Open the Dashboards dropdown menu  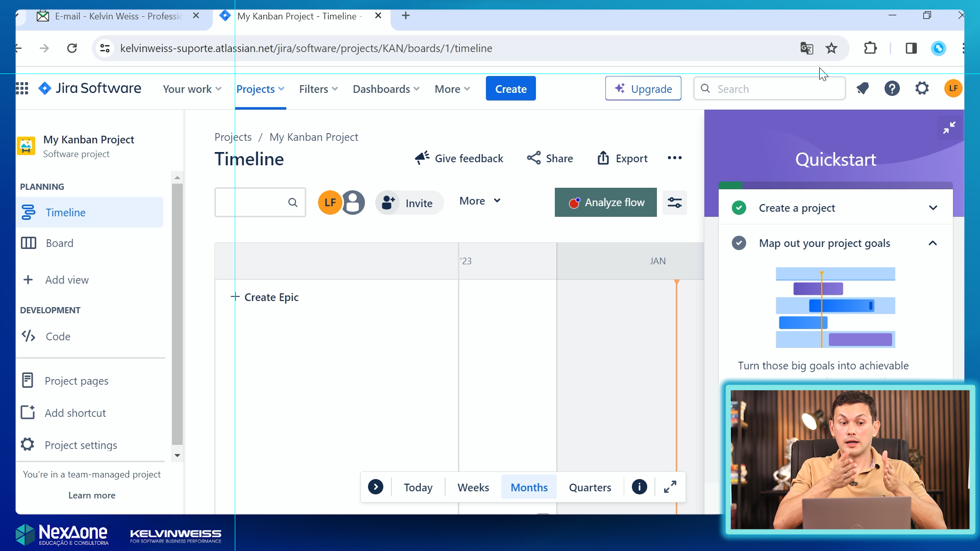coord(386,89)
